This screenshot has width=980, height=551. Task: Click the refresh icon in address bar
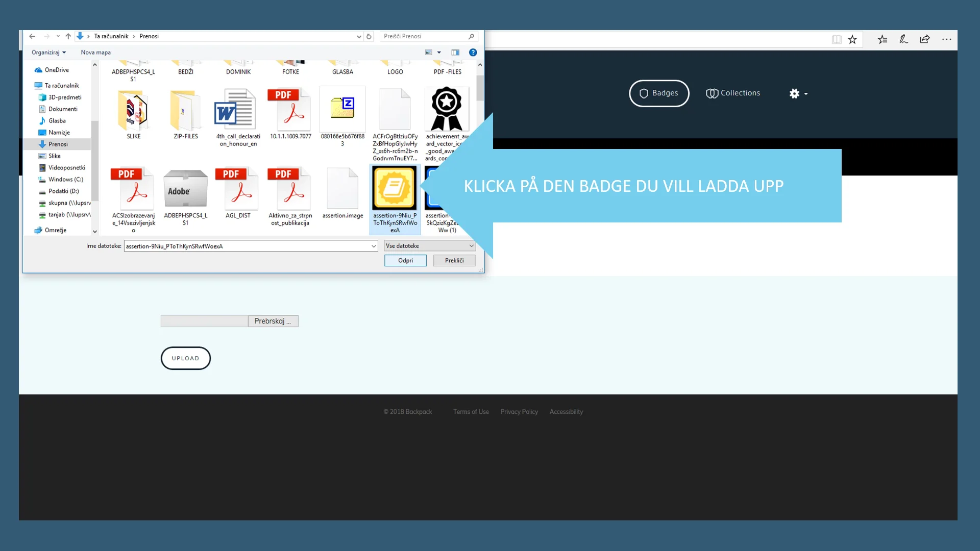point(369,36)
